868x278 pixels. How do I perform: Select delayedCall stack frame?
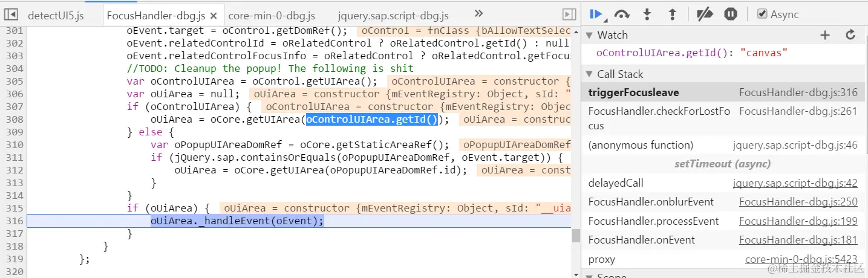(723, 183)
